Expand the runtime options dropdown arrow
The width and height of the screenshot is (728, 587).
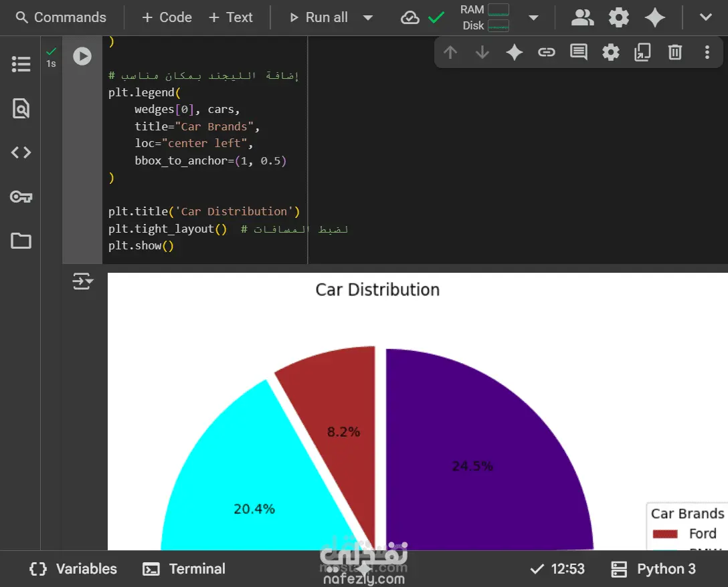click(533, 17)
